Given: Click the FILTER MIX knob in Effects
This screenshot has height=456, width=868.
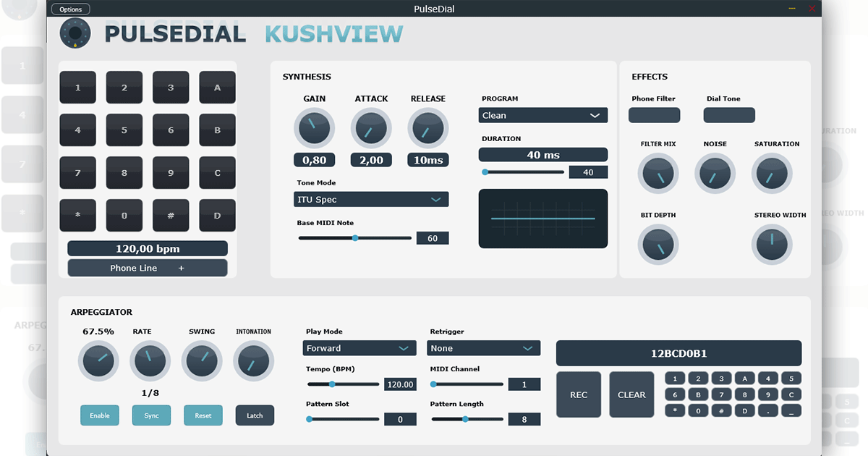Looking at the screenshot, I should pyautogui.click(x=658, y=173).
